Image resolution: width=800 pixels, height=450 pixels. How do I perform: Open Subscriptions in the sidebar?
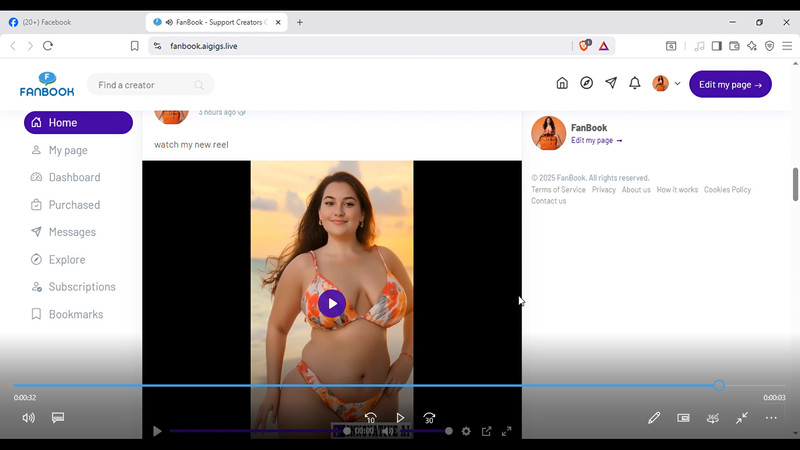(82, 287)
